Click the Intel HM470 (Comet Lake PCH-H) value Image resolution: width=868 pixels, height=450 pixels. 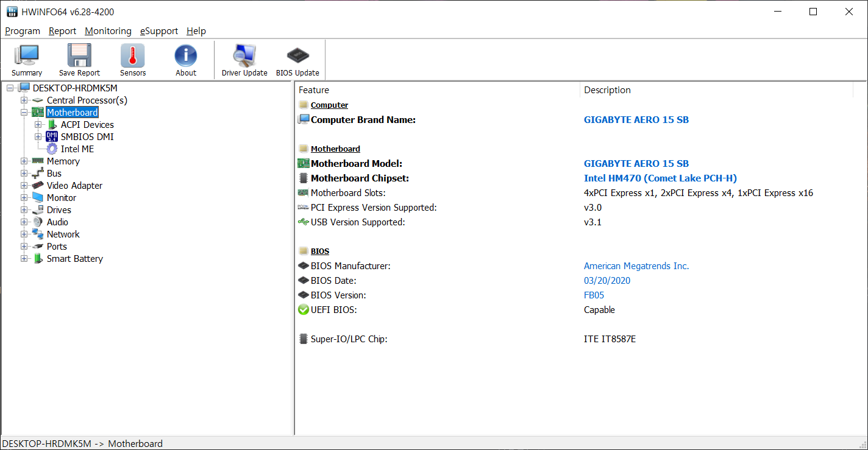click(660, 178)
